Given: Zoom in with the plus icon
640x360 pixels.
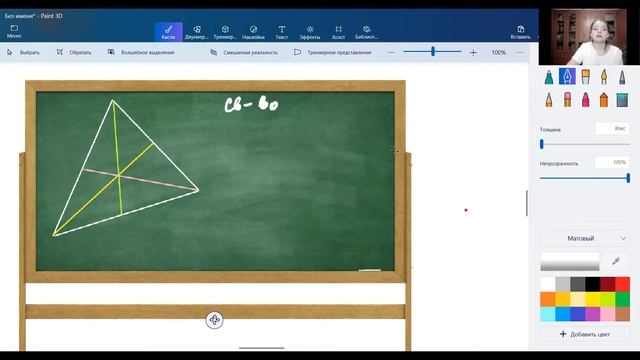Looking at the screenshot, I should click(473, 52).
